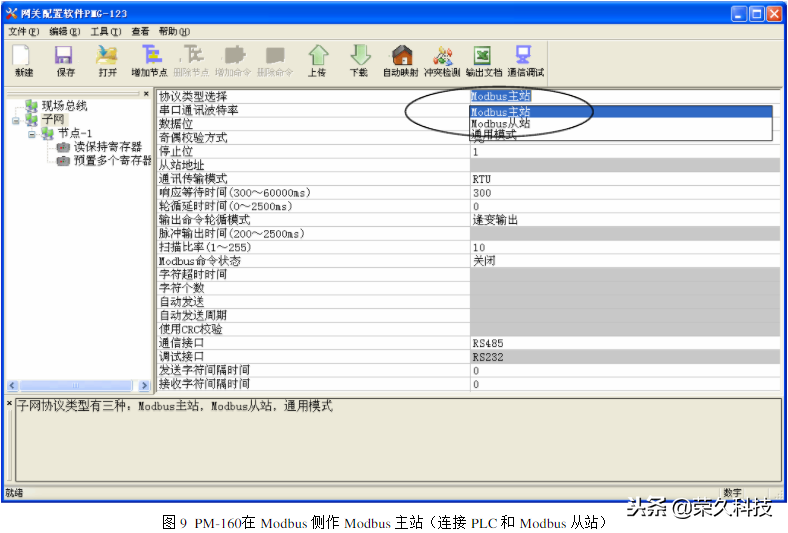Viewport: 788px width, 533px height.
Task: Click the 自动发送周期 row label
Action: [193, 315]
